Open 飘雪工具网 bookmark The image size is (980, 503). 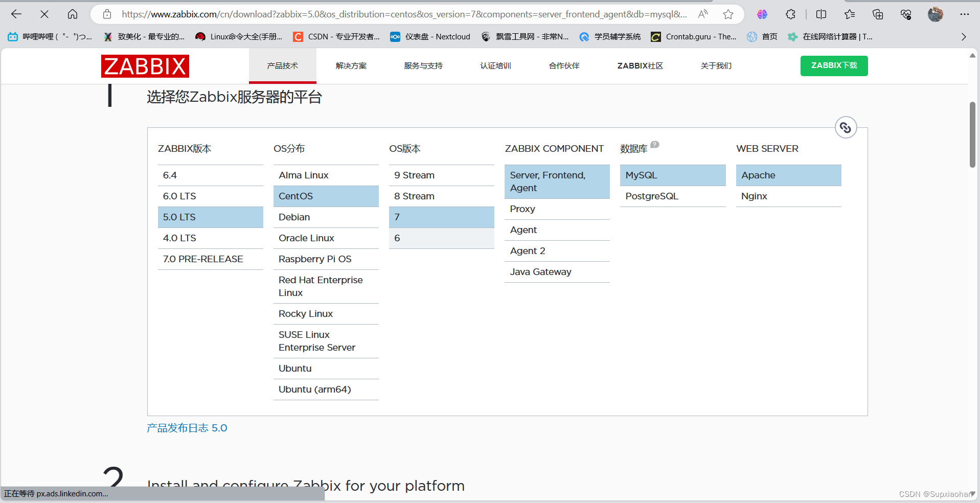[525, 37]
